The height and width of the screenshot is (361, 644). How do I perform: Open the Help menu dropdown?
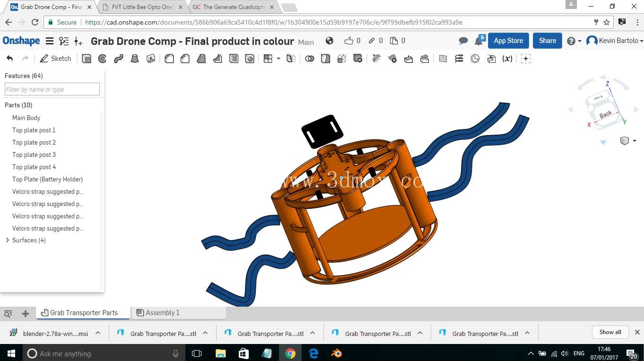pos(574,41)
